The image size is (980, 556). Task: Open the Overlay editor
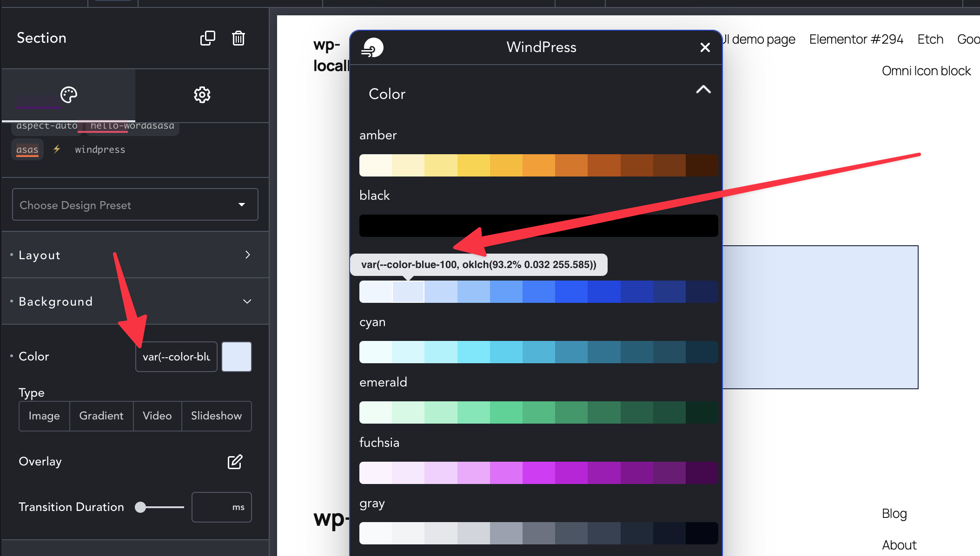tap(235, 462)
